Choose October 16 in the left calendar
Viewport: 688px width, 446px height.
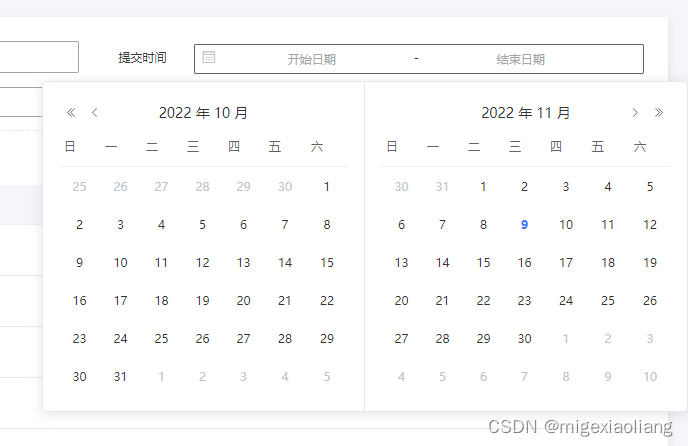[x=79, y=301]
